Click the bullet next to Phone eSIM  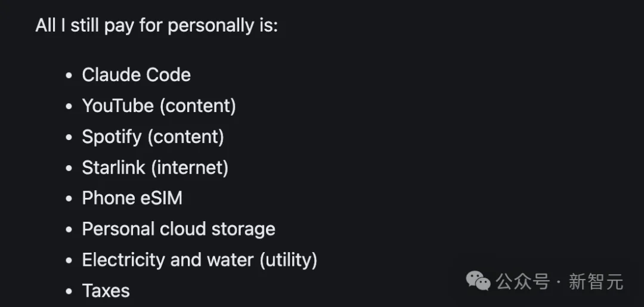69,199
